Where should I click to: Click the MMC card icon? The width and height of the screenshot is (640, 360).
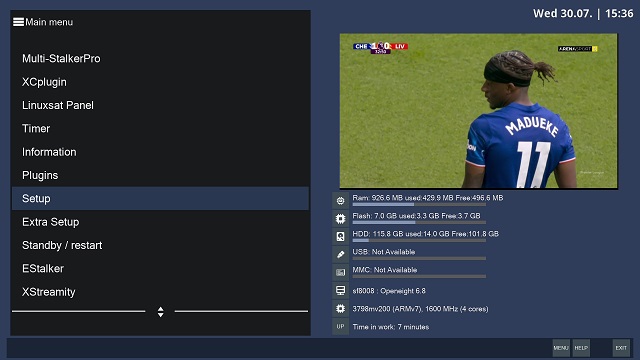(x=340, y=273)
